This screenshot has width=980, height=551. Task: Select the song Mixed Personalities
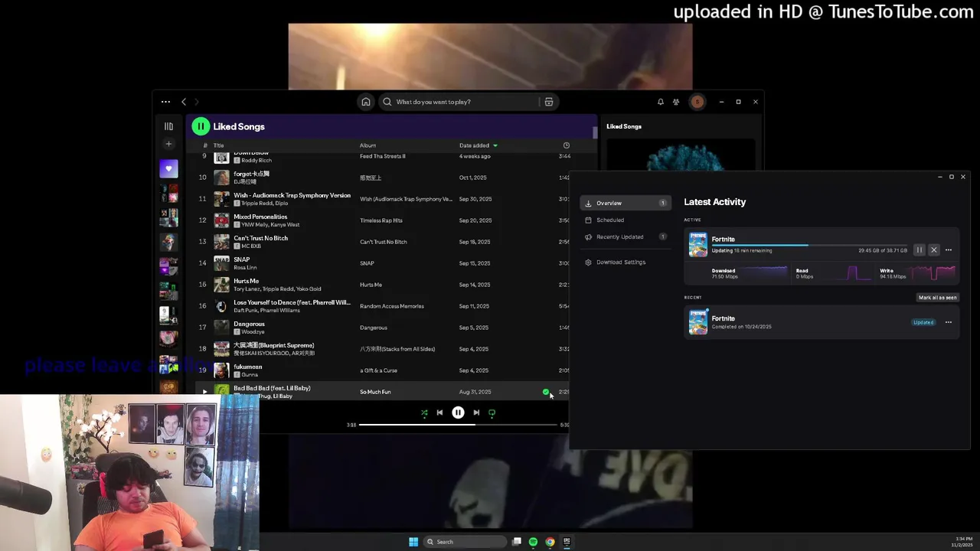(x=260, y=217)
